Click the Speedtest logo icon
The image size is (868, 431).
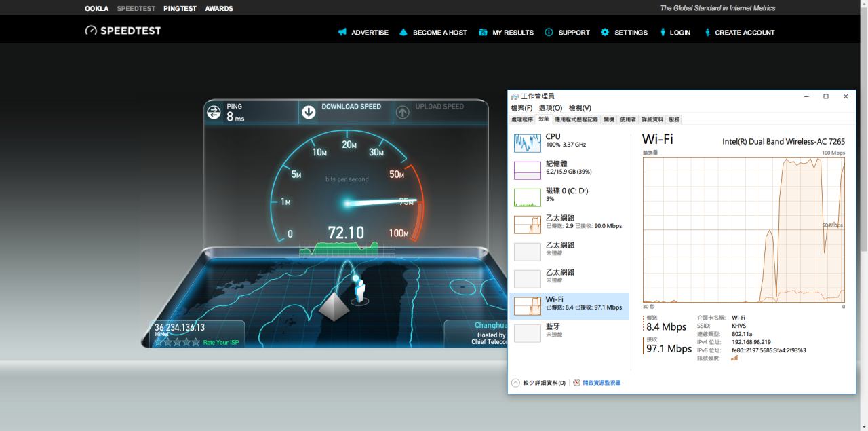[91, 31]
